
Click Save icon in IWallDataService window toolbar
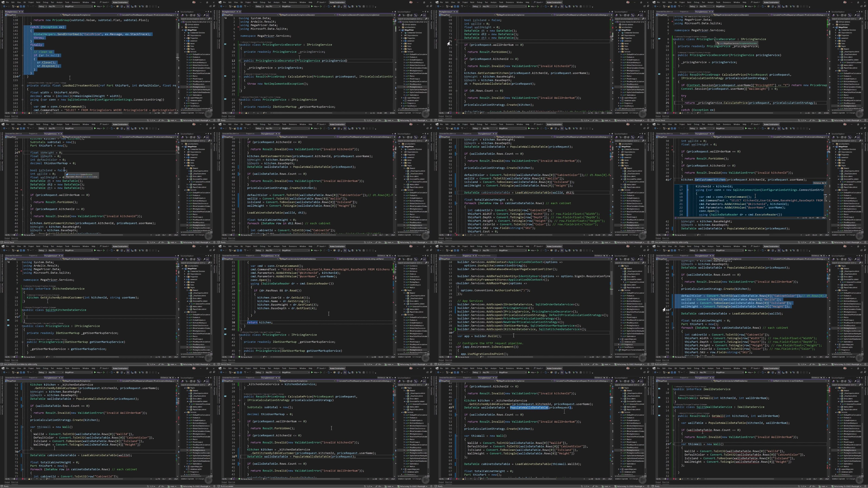(x=672, y=373)
